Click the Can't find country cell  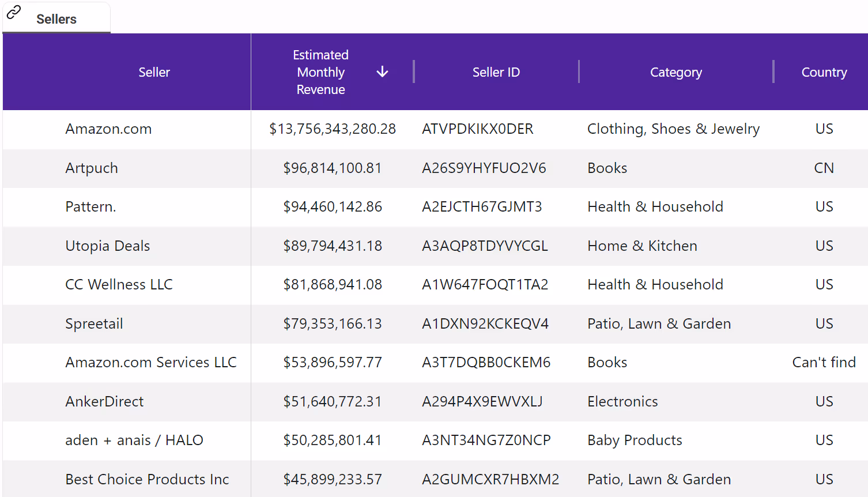click(824, 362)
